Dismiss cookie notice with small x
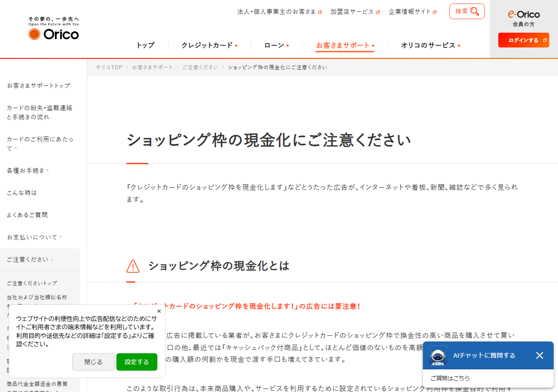The image size is (558, 392). [159, 311]
